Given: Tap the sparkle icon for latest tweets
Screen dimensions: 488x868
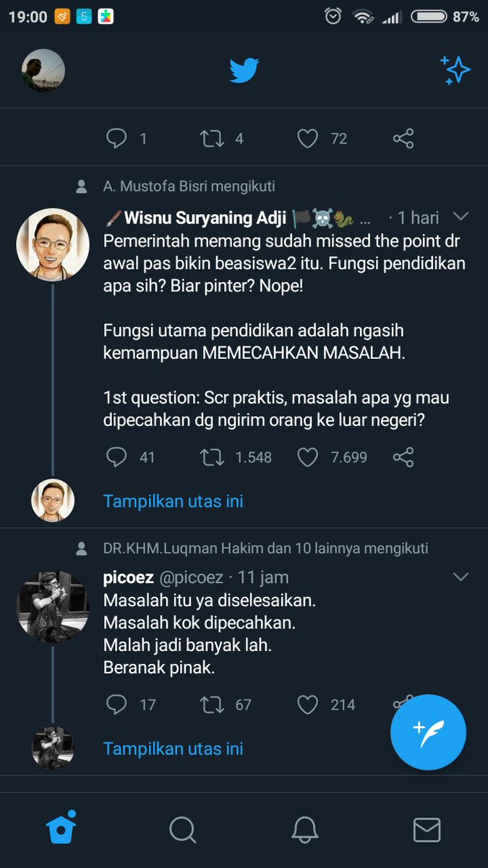Looking at the screenshot, I should [x=455, y=70].
